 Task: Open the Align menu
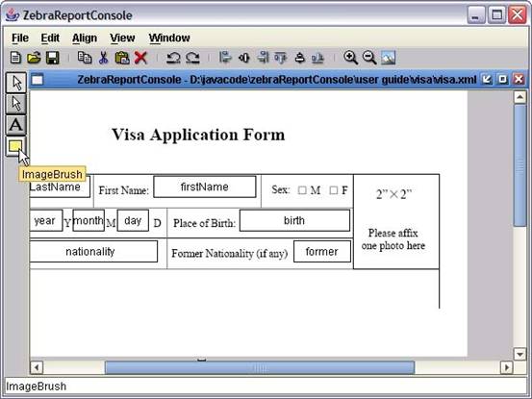(x=85, y=37)
